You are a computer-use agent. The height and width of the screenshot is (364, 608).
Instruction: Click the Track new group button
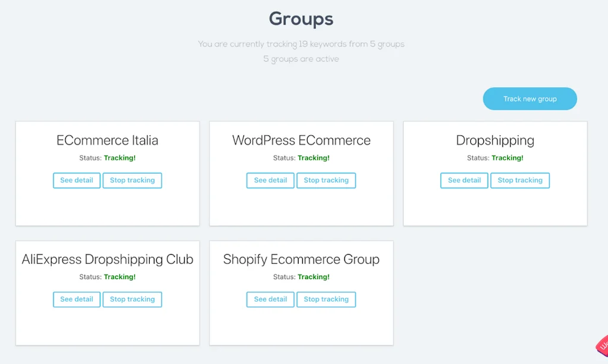tap(530, 99)
